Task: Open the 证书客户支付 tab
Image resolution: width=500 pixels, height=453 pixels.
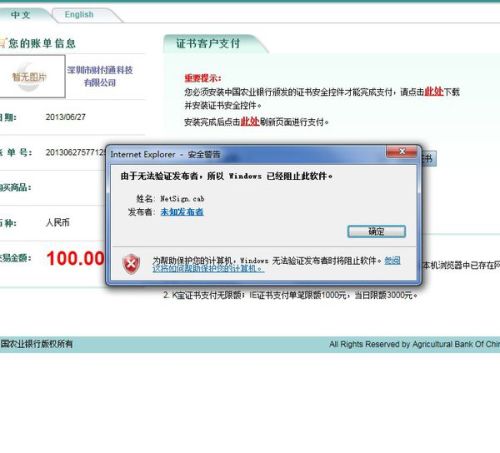Action: 208,43
